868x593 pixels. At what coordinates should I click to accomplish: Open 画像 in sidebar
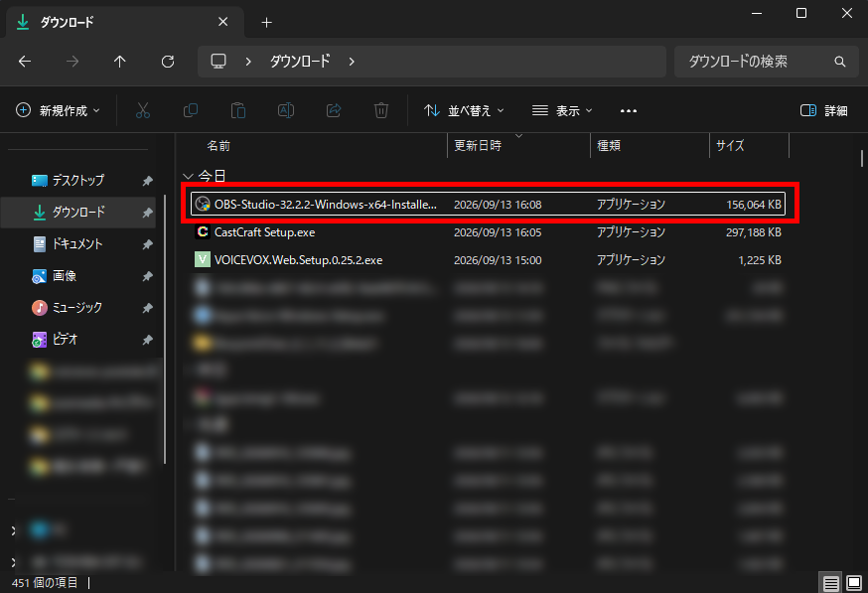(78, 276)
